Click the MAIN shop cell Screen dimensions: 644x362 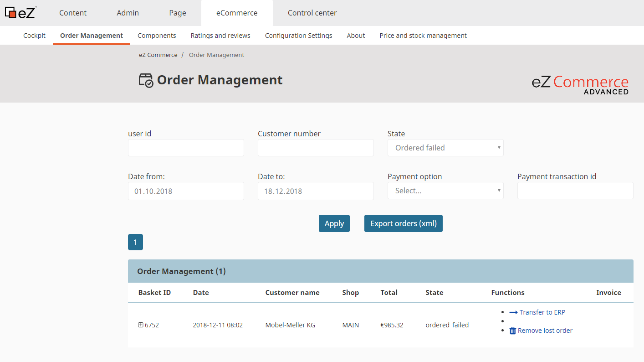click(351, 325)
